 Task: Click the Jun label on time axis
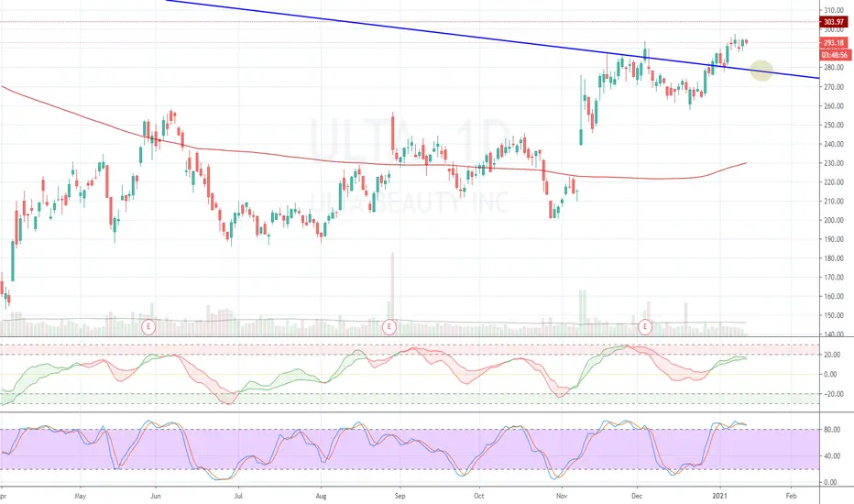[156, 496]
